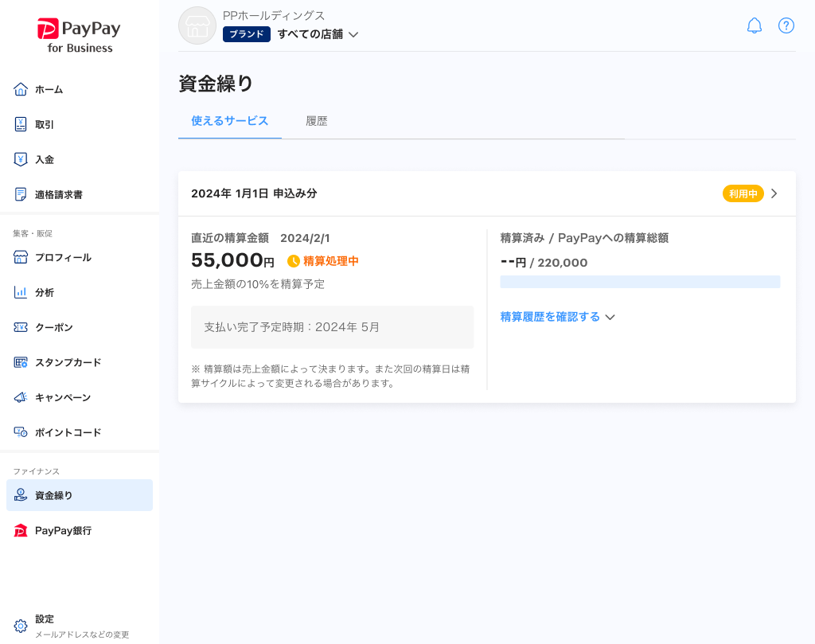Click the 利用中 status badge
The image size is (815, 644).
743,193
